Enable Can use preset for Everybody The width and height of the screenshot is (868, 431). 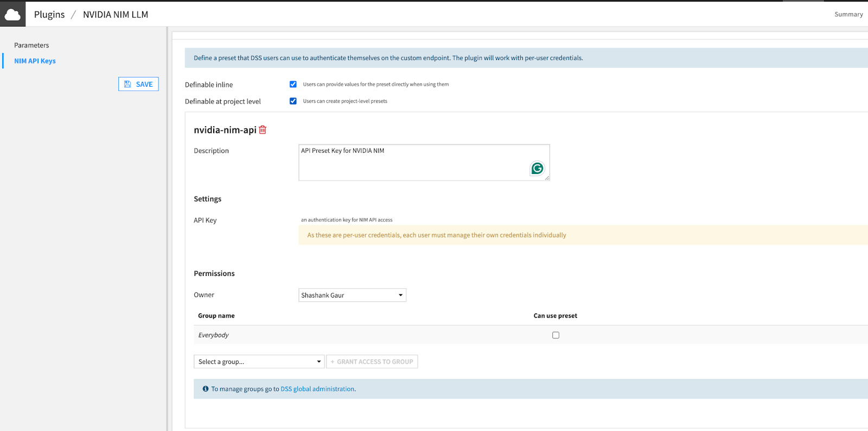(x=556, y=335)
